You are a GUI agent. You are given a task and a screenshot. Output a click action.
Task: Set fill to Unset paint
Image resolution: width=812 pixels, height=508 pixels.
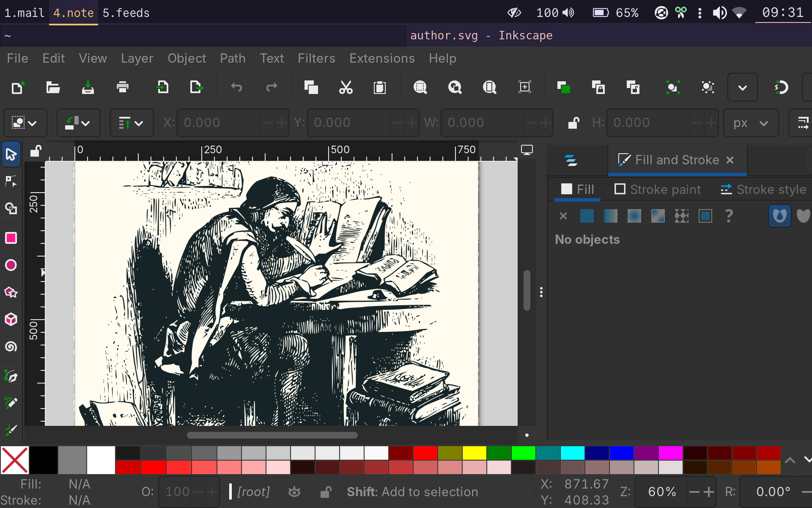point(729,216)
